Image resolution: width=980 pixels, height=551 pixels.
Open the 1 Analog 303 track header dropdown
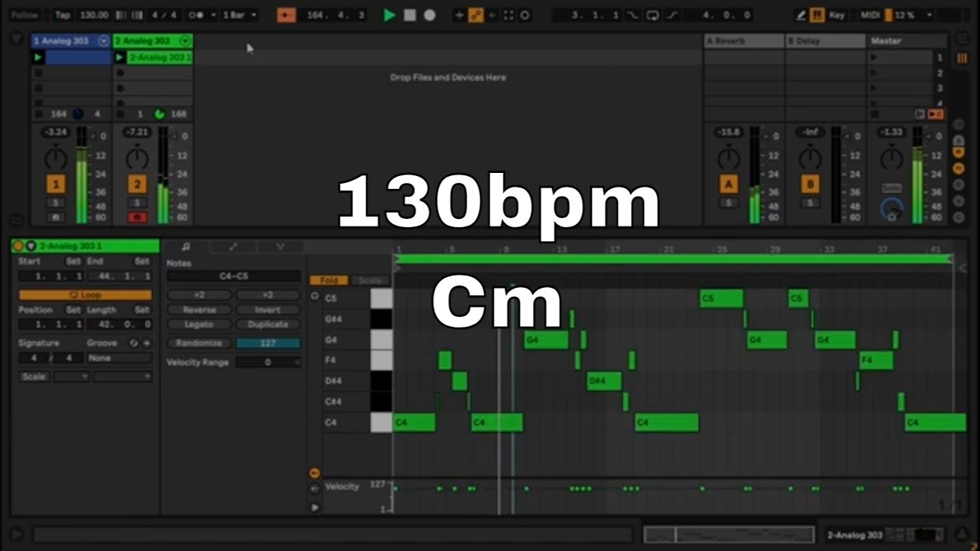click(104, 41)
